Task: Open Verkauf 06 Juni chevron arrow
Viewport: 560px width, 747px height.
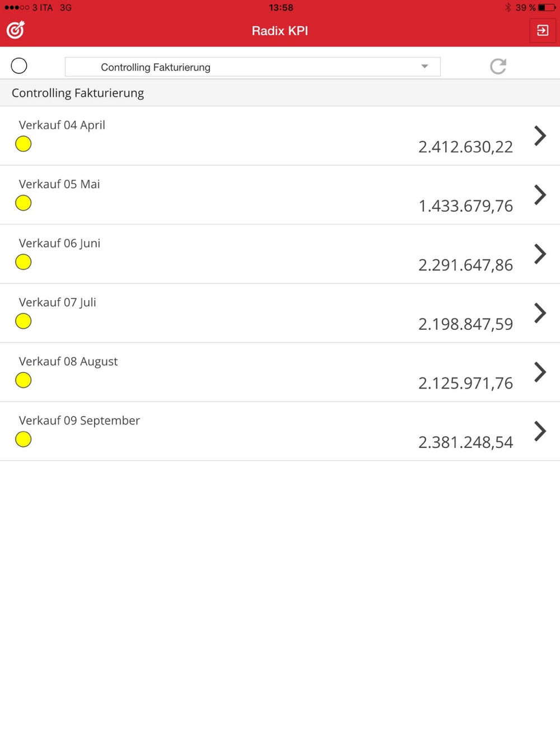Action: [540, 254]
